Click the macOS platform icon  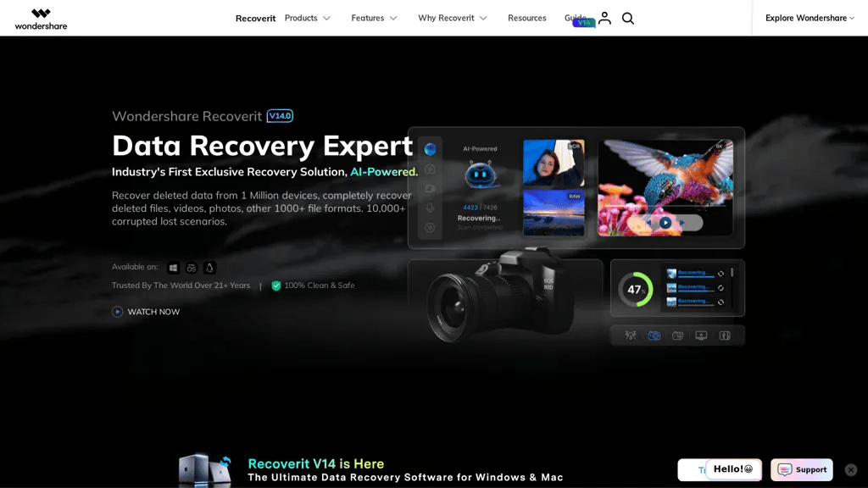click(x=192, y=268)
